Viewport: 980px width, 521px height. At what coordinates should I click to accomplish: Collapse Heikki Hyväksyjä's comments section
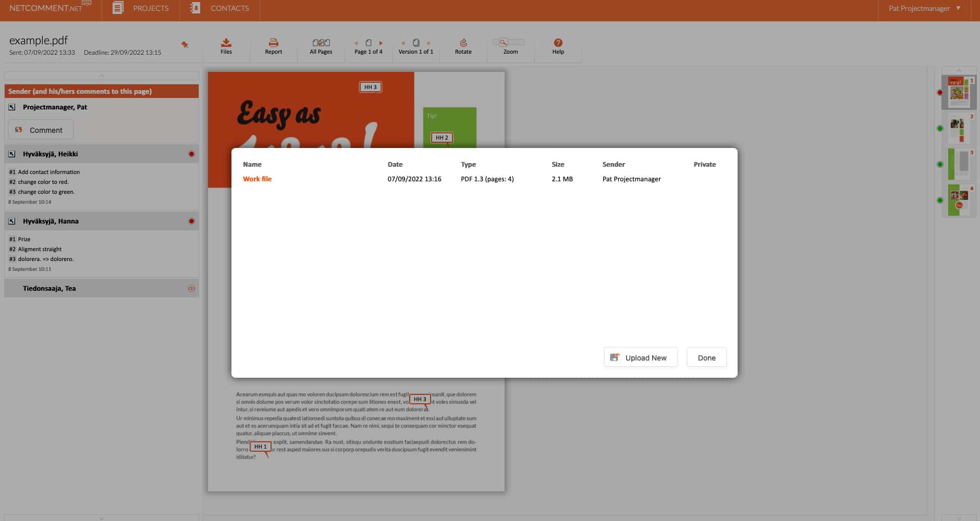12,154
